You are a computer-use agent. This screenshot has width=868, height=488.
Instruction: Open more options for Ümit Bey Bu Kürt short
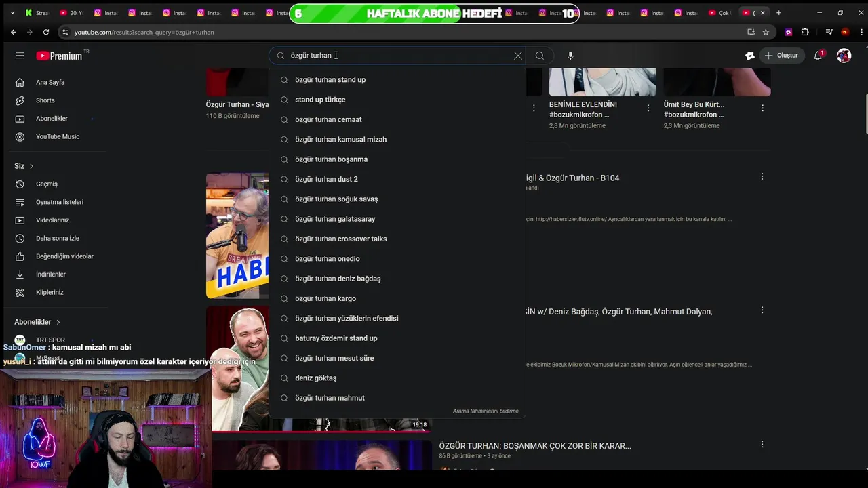(x=763, y=108)
